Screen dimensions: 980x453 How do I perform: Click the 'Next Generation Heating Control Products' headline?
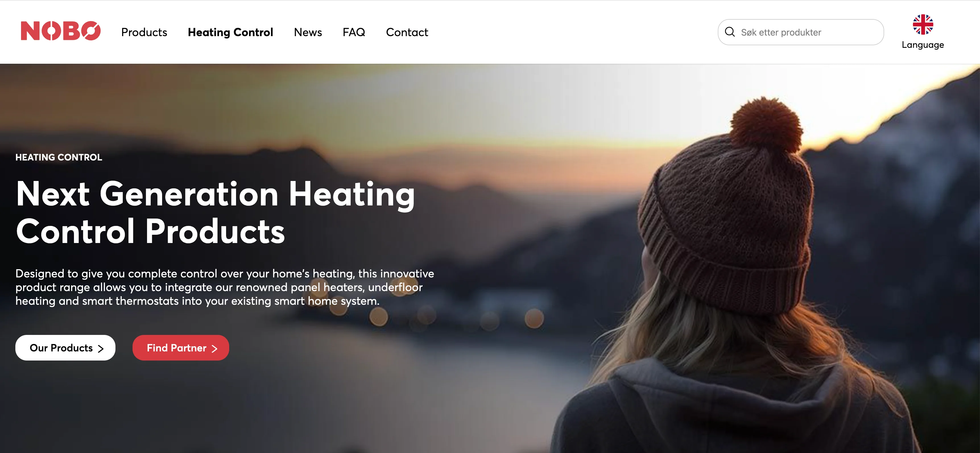pyautogui.click(x=215, y=212)
